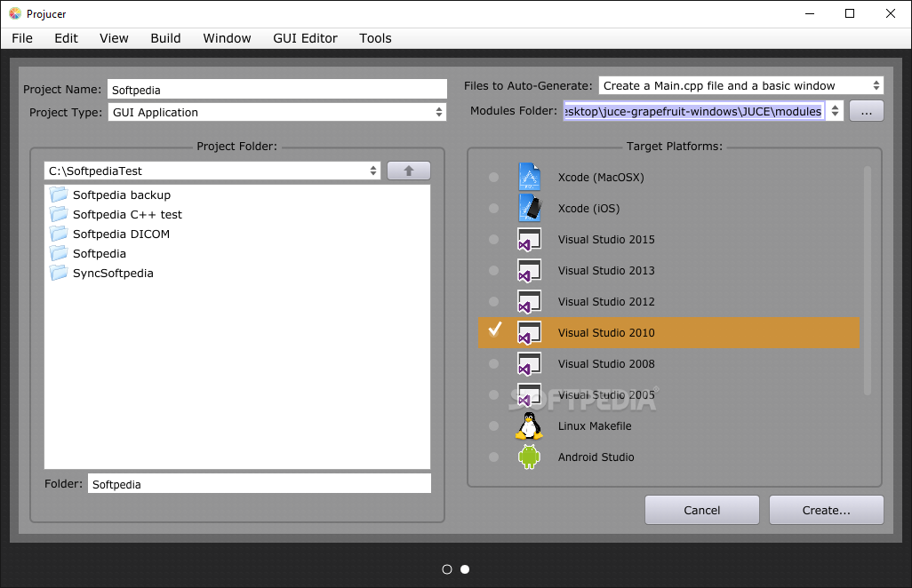
Task: Enable Android Studio target toggle
Action: 494,457
